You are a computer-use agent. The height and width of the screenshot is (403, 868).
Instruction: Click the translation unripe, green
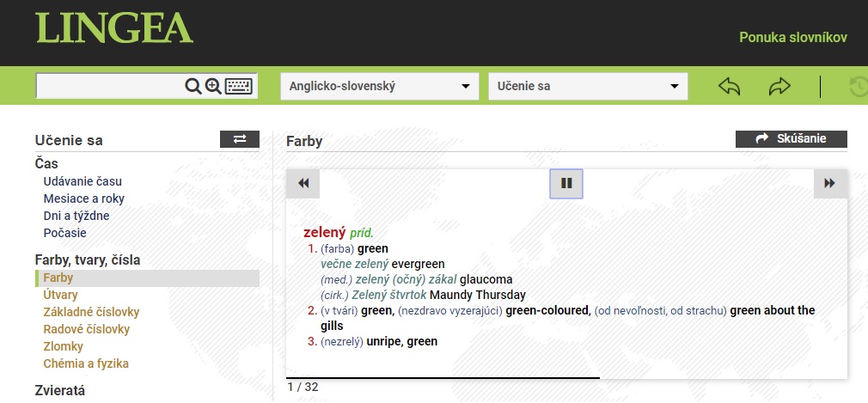402,341
